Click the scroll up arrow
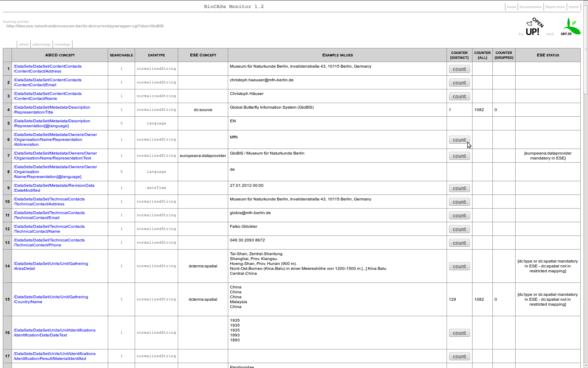Viewport: 588px width, 368px height. [586, 3]
